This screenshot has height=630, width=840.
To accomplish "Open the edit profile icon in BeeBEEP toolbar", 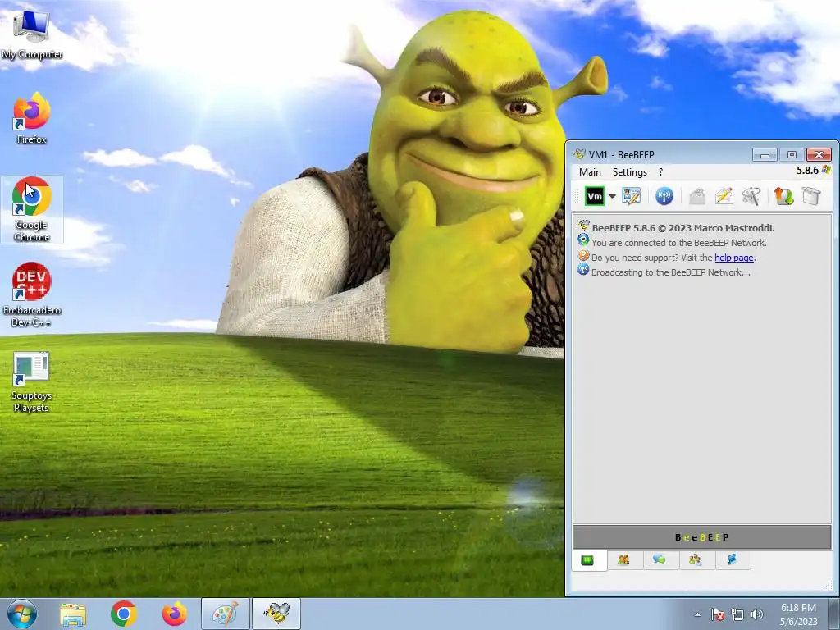I will (x=631, y=196).
